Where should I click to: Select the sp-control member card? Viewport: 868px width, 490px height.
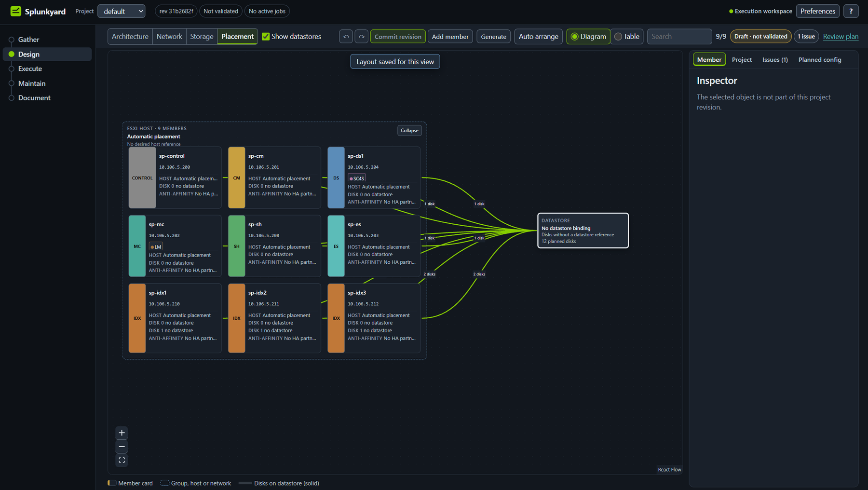[175, 177]
